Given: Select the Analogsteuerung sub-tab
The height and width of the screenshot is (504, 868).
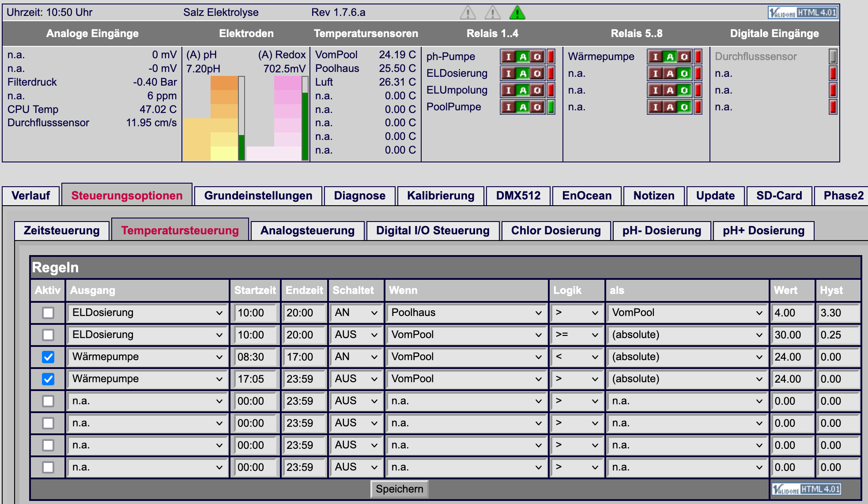Looking at the screenshot, I should click(307, 230).
